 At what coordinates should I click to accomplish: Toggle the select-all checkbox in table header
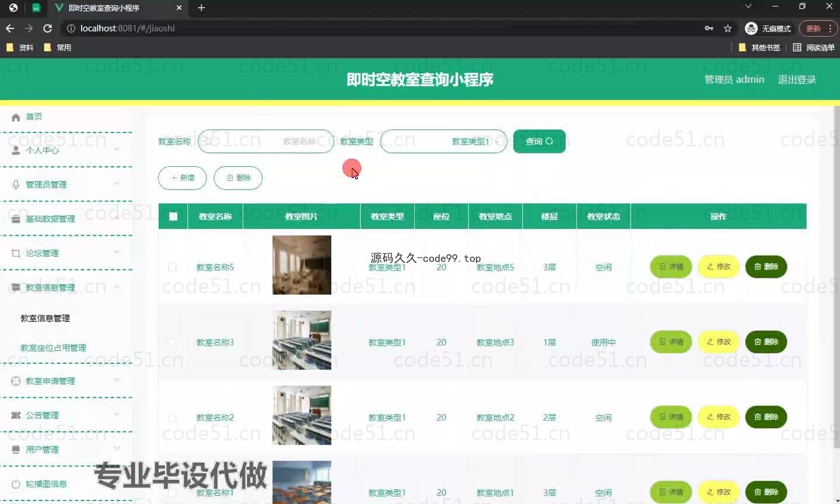pos(173,216)
